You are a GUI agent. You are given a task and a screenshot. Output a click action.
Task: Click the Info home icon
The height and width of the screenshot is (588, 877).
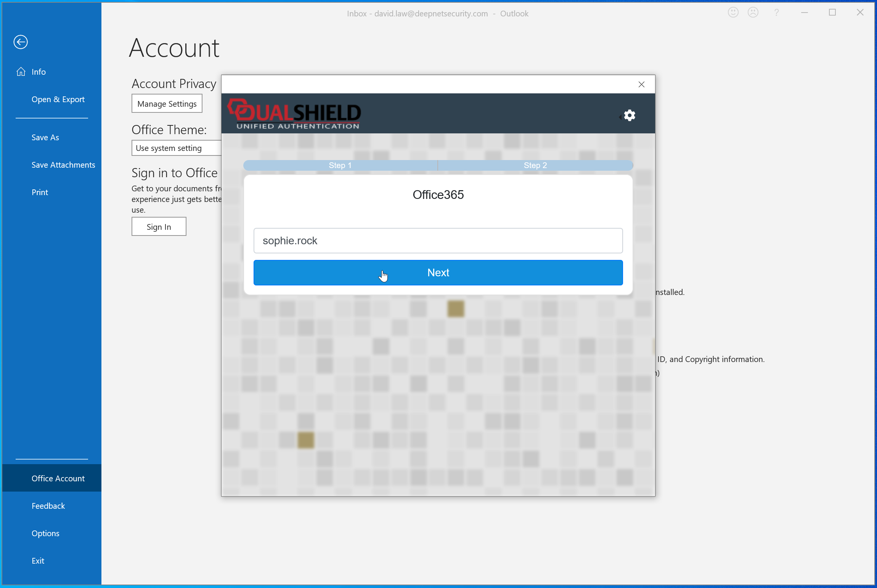(21, 72)
